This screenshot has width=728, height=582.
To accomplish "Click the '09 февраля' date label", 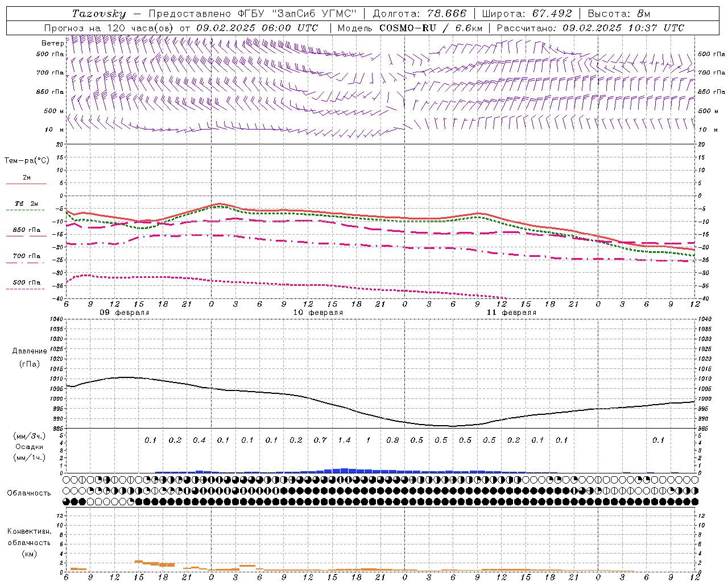I will point(125,313).
